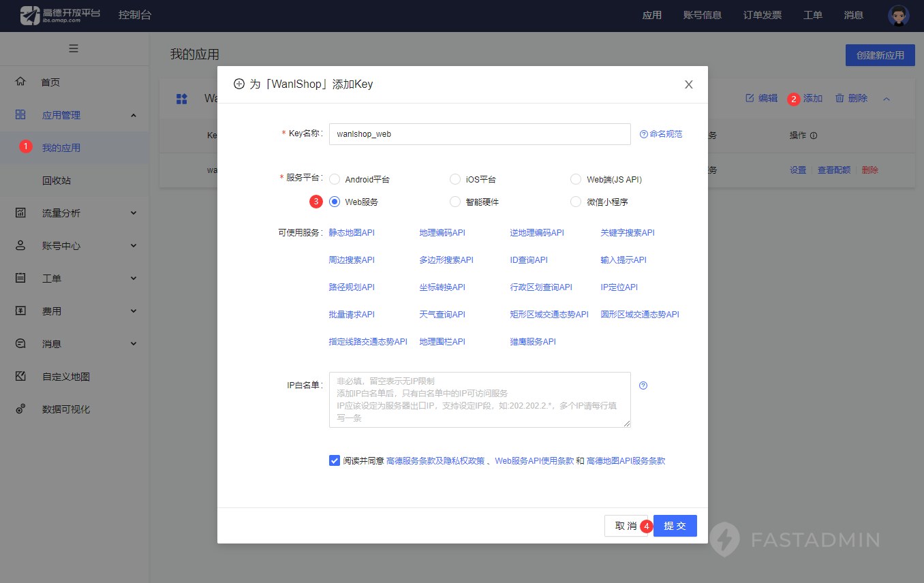The height and width of the screenshot is (583, 924).
Task: Open 高德地图API服务条款 link
Action: coord(626,461)
